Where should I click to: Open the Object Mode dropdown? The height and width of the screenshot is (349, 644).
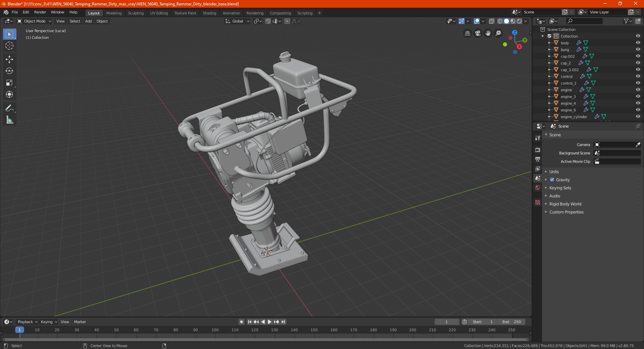pyautogui.click(x=34, y=21)
